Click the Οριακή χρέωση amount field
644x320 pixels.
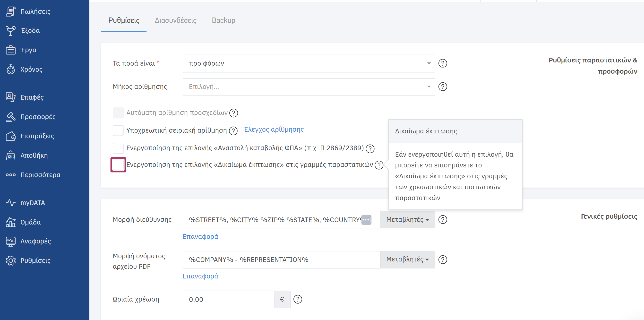pos(229,300)
